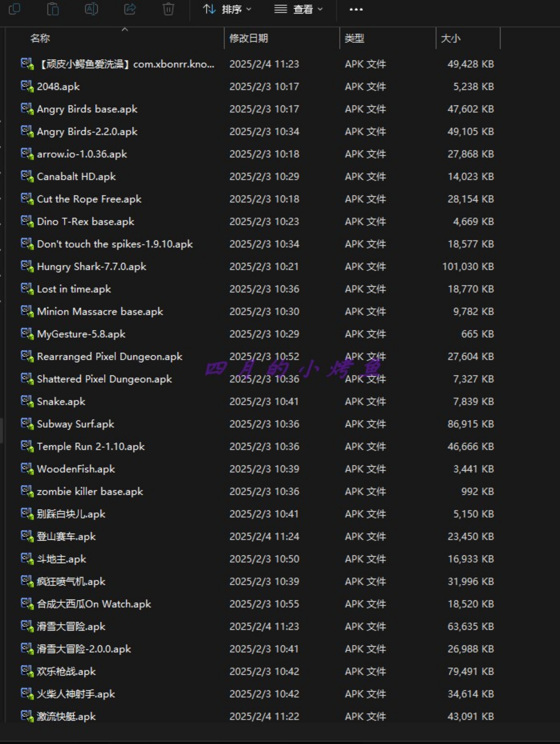Select file name 别踩白块儿.apk
The height and width of the screenshot is (744, 560).
[x=71, y=514]
